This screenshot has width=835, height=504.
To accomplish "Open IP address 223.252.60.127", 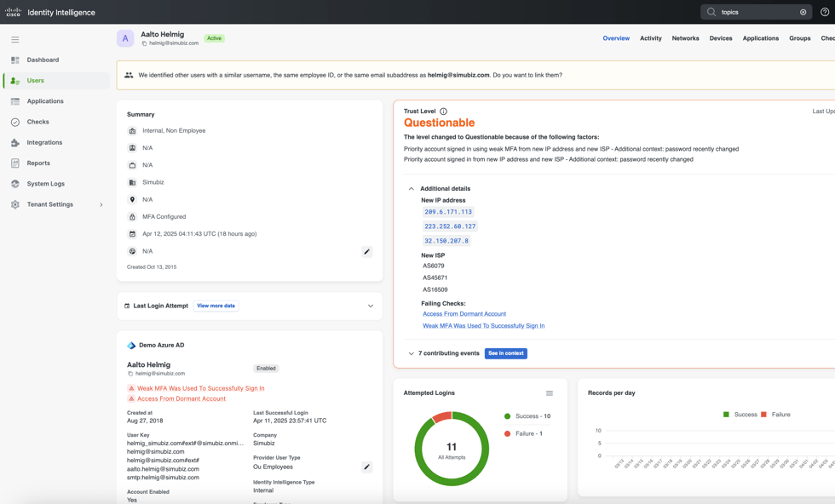I will point(450,226).
